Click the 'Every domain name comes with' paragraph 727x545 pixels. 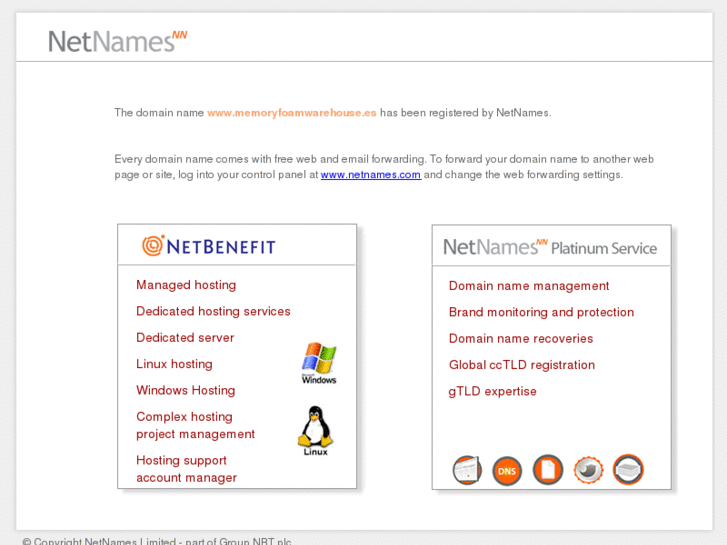click(384, 167)
